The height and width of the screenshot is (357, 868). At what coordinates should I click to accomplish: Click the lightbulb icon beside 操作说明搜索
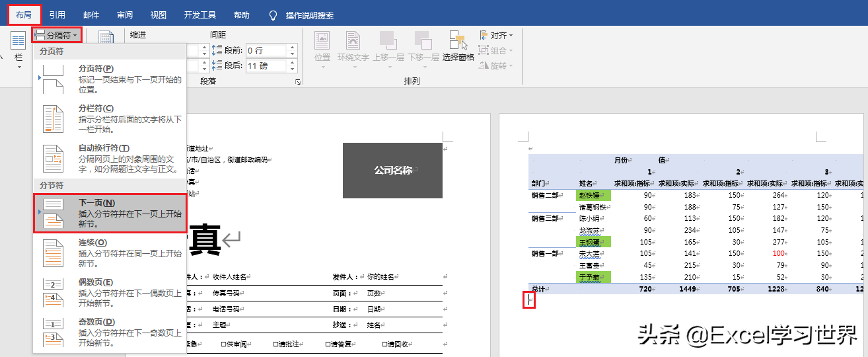[x=273, y=15]
